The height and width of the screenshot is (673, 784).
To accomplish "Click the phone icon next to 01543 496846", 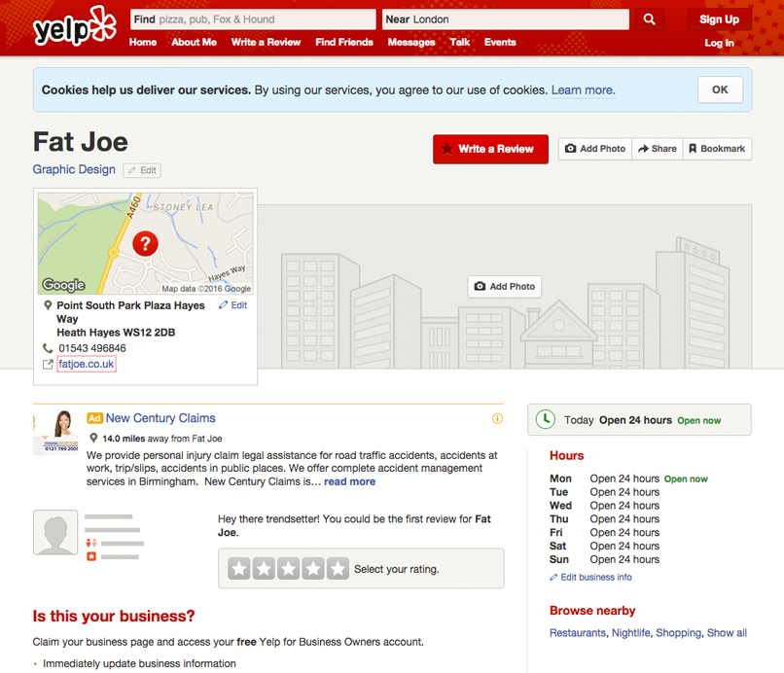I will coord(48,348).
